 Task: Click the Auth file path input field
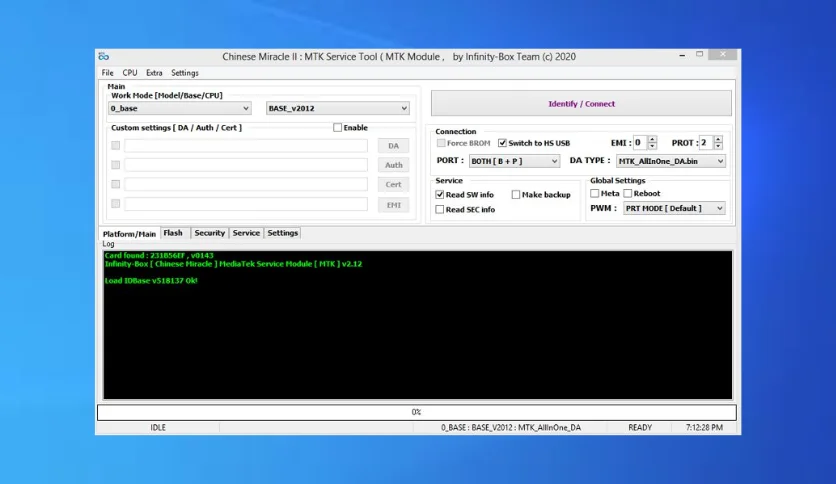(246, 165)
